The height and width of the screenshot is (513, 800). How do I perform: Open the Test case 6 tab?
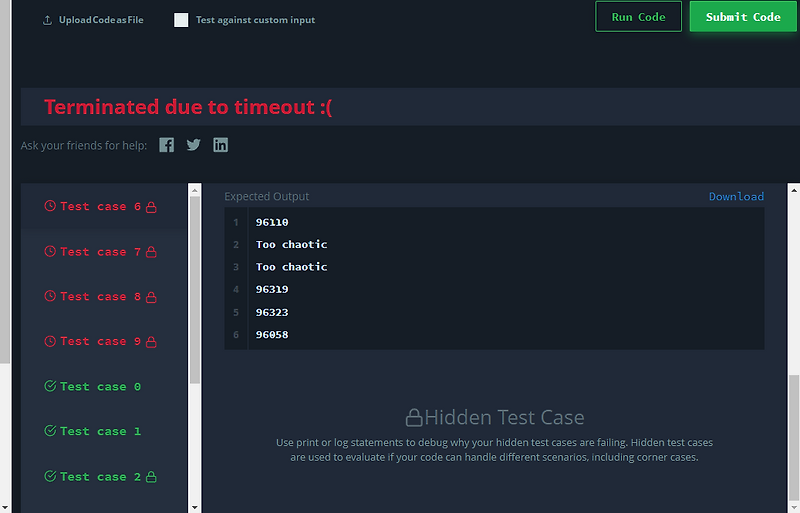coord(105,206)
